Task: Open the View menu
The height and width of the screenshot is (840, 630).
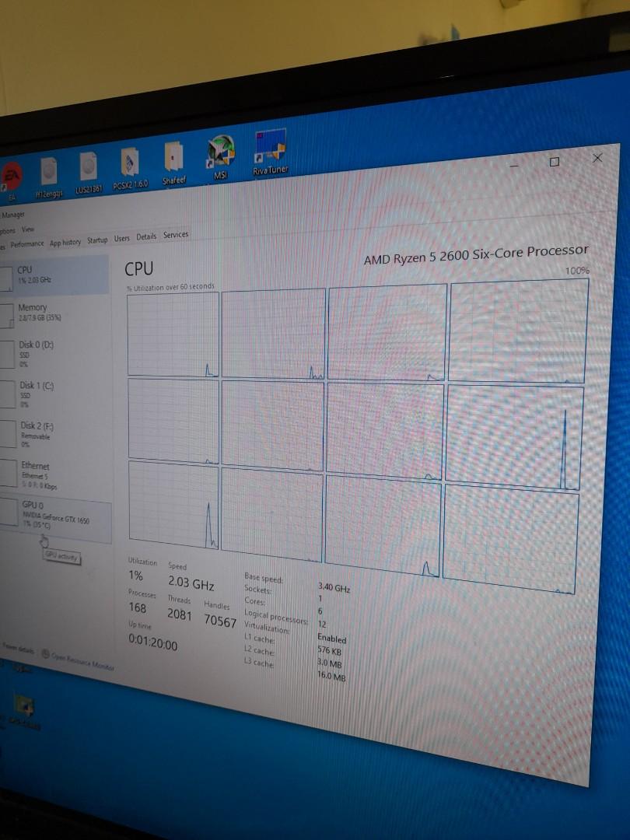Action: pos(28,229)
